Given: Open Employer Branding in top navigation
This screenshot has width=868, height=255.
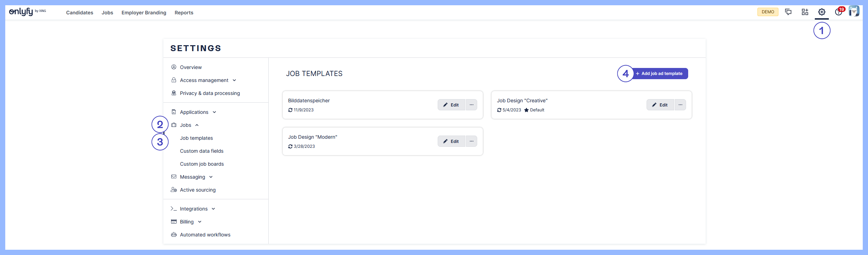Looking at the screenshot, I should click(144, 13).
